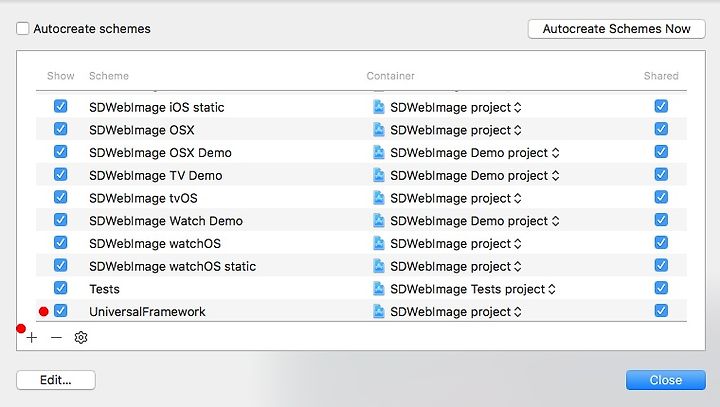
Task: Toggle Show checkbox for SDWebImage watchOS static
Action: click(x=61, y=265)
